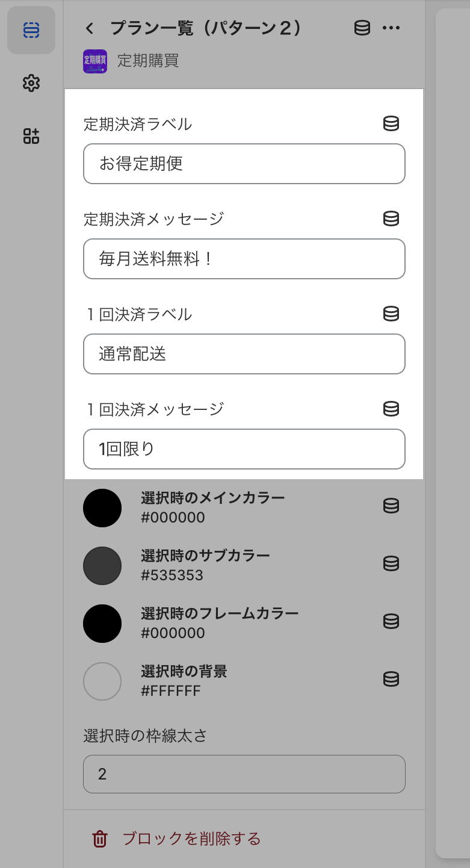Open the 選択時のメインカラー color swatch
This screenshot has width=470, height=868.
[x=102, y=508]
